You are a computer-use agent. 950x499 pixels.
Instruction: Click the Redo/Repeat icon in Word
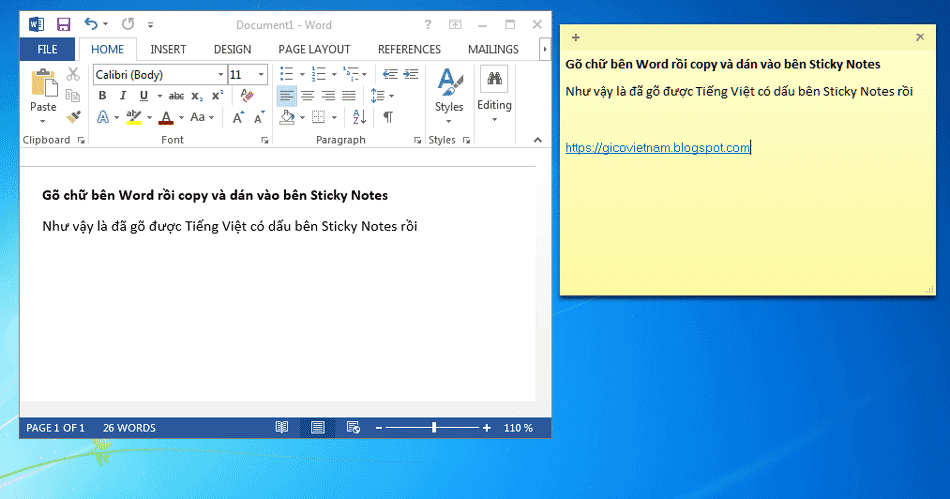128,24
